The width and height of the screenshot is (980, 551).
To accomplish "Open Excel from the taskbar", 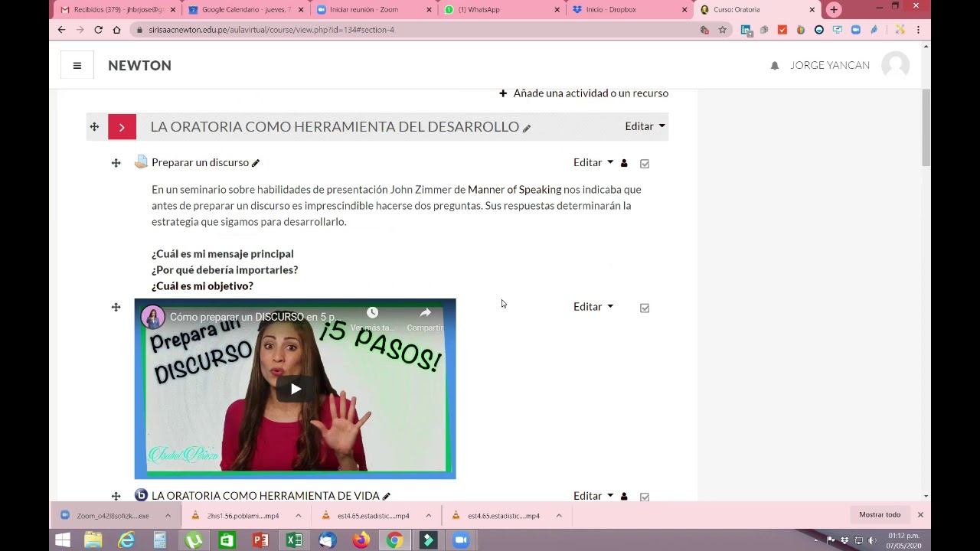I will (x=294, y=540).
